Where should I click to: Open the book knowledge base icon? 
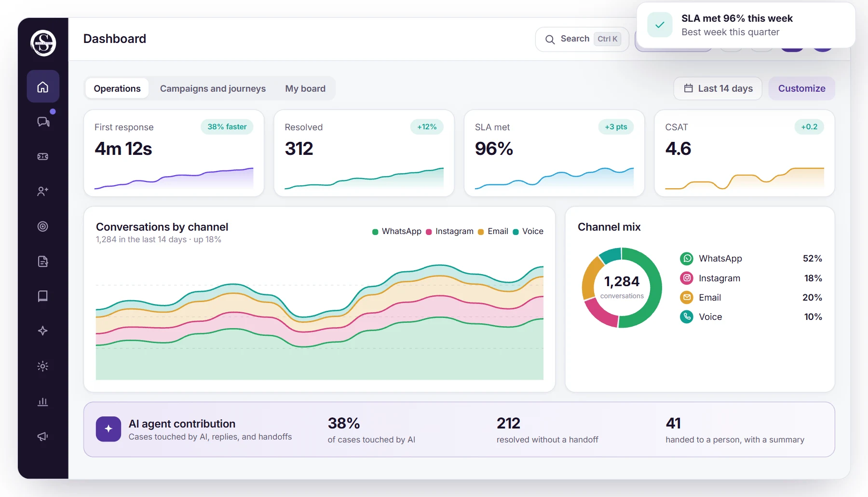[x=43, y=296]
